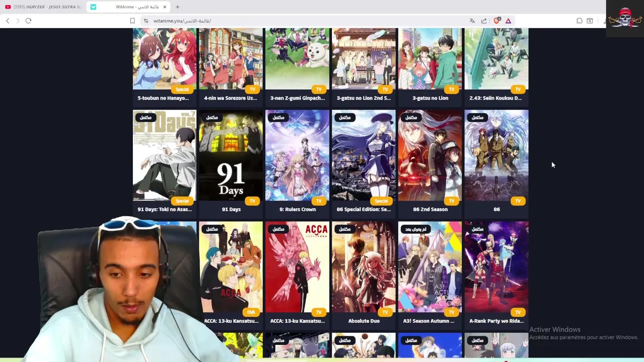Screen dimensions: 644x362
Task: Click the 5-toubun no Hanayo poster image
Action: (165, 58)
